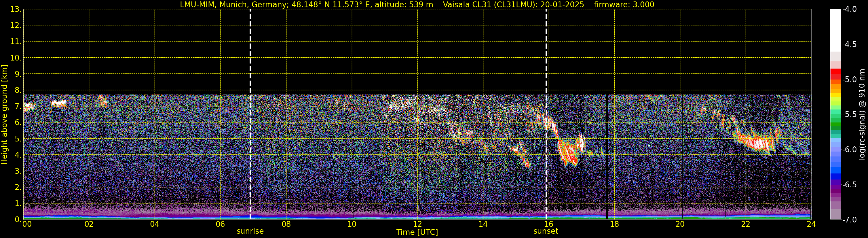Click the 13 km tick on the height axis
The width and height of the screenshot is (868, 238).
[x=15, y=10]
